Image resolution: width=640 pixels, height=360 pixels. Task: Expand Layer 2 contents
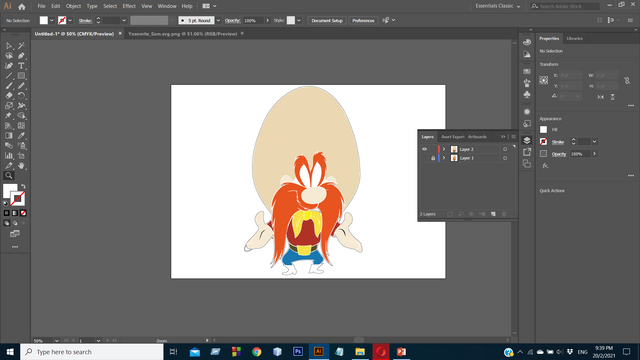click(x=444, y=149)
